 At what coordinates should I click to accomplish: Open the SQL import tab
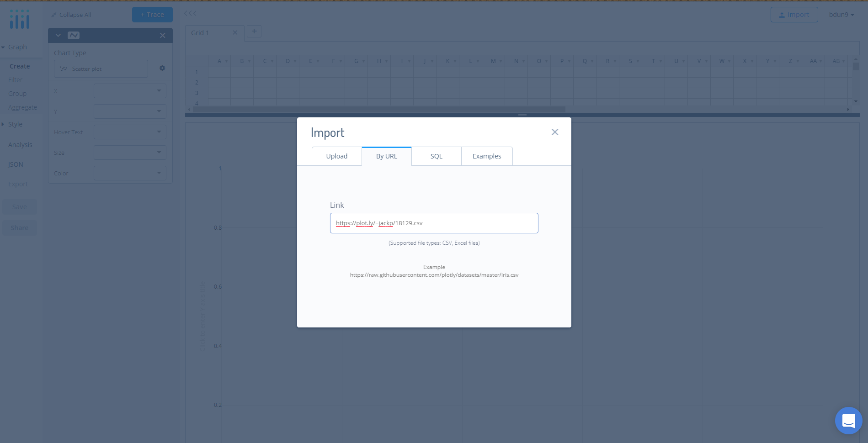437,156
